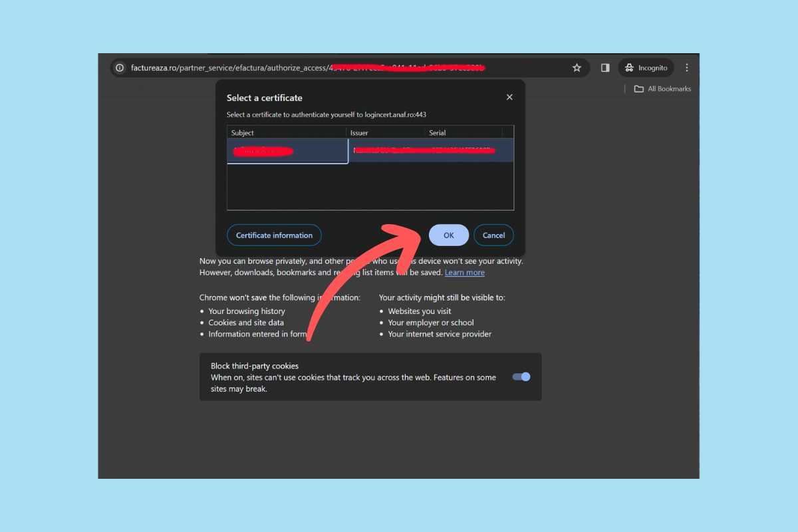
Task: Follow the Learn more link
Action: [464, 273]
